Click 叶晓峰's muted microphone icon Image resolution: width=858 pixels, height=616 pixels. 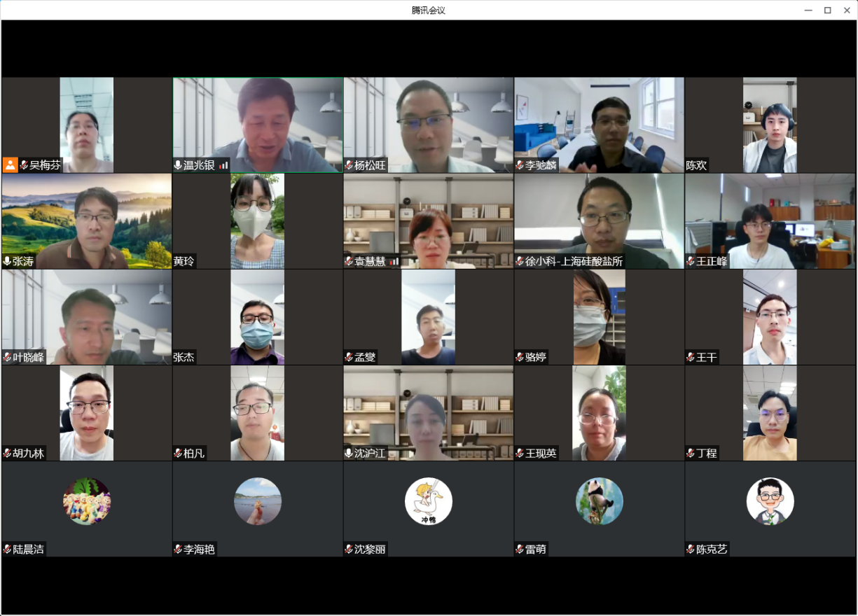pos(7,357)
